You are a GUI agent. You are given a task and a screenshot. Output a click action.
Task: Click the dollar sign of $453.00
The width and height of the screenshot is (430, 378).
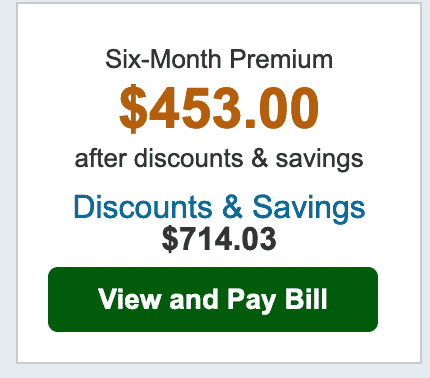pyautogui.click(x=133, y=108)
